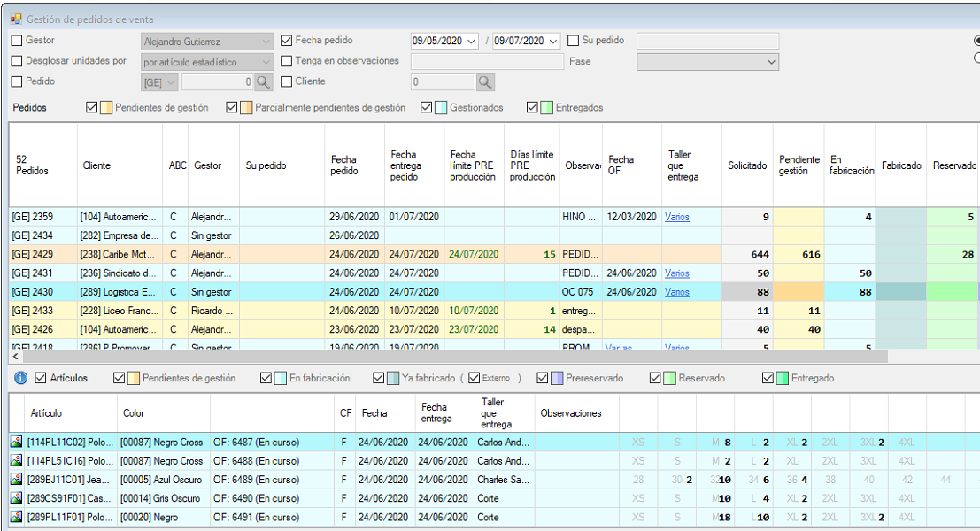
Task: Click the Tenga en observaciones text field
Action: [487, 62]
